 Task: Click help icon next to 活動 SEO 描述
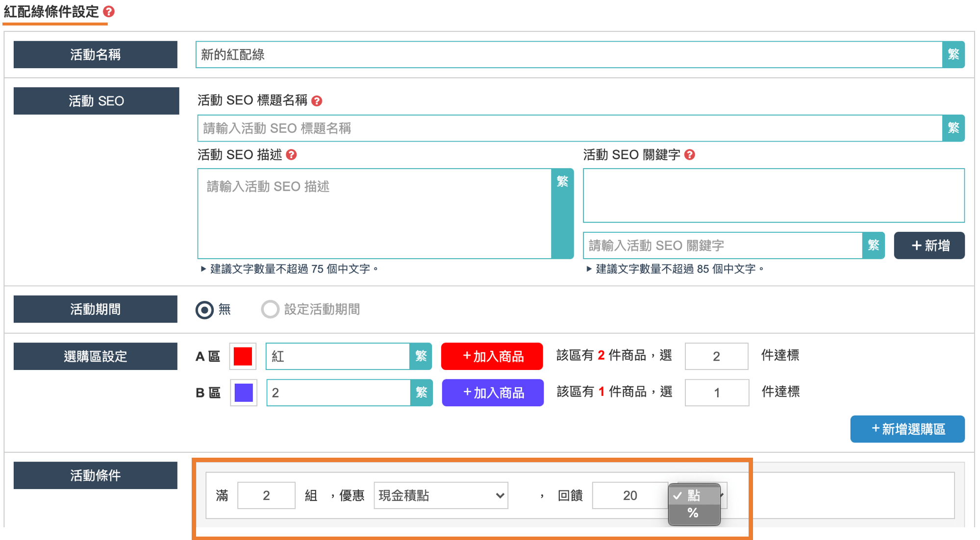tap(291, 155)
